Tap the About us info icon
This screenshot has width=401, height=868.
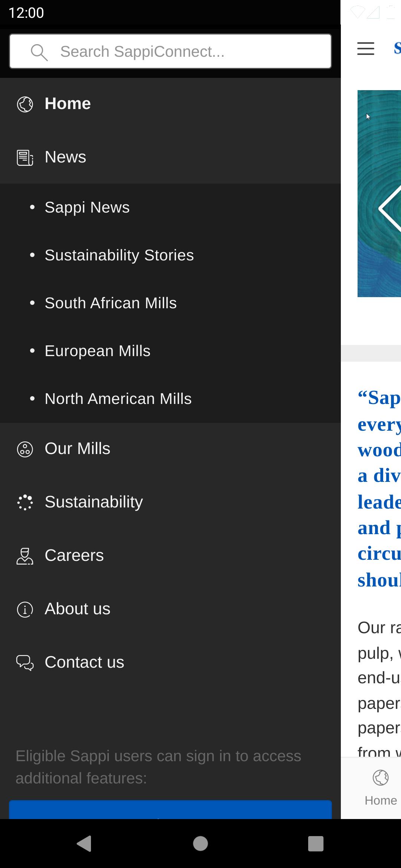click(x=25, y=609)
